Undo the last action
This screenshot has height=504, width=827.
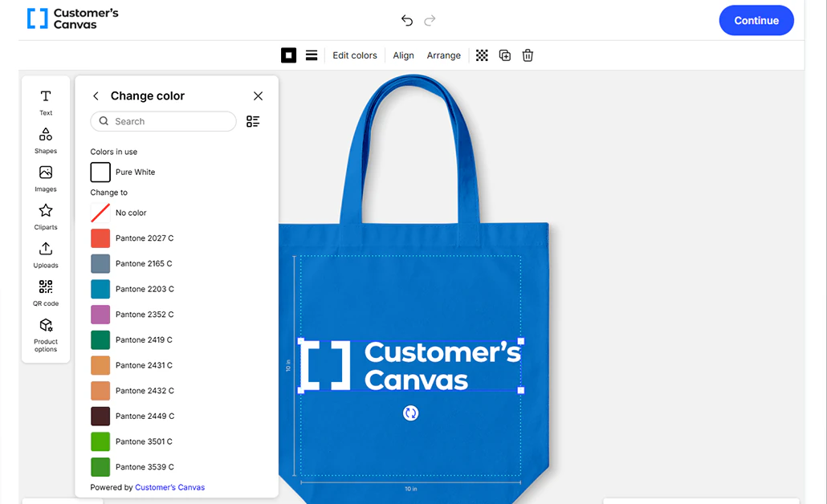pyautogui.click(x=406, y=21)
